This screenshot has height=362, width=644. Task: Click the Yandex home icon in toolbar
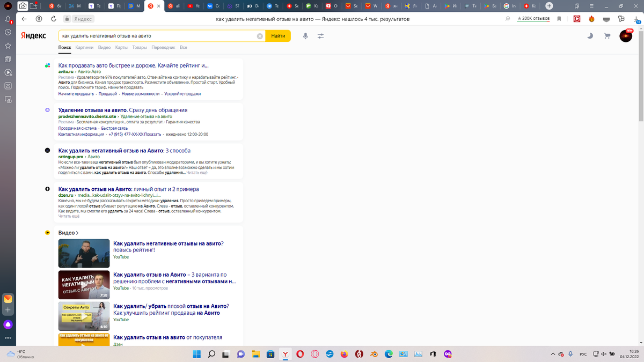click(x=39, y=19)
